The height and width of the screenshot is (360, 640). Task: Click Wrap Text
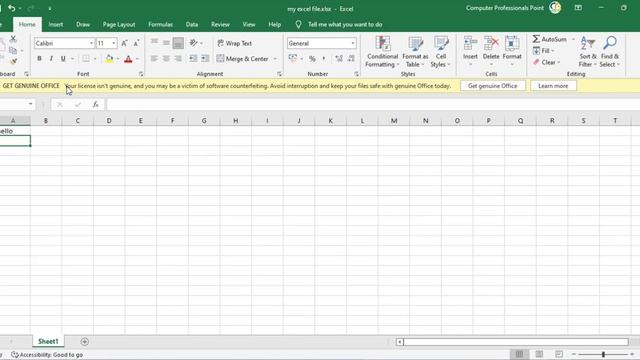tap(234, 43)
